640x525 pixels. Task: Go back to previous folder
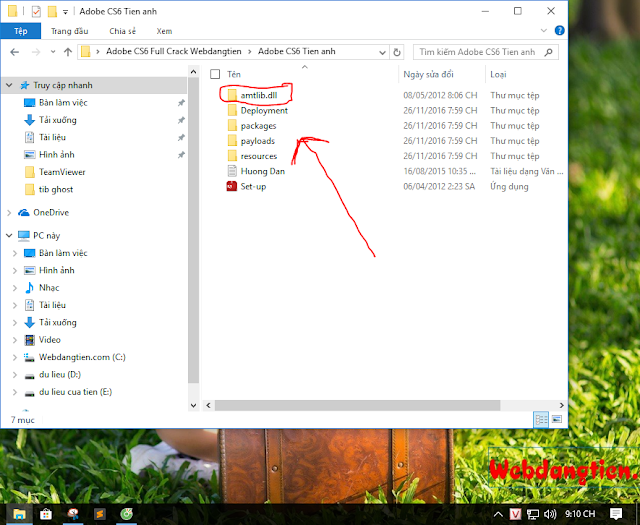pos(15,52)
